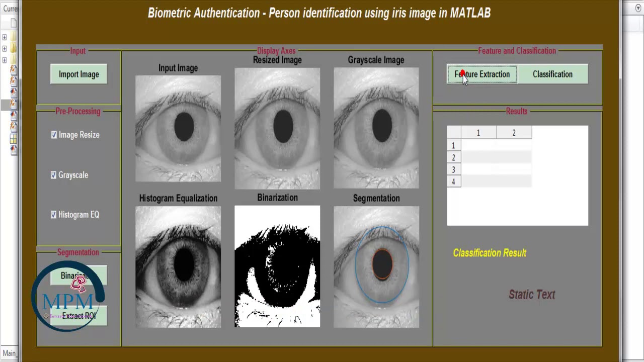
Task: Select row header 1 in results table
Action: (x=454, y=145)
